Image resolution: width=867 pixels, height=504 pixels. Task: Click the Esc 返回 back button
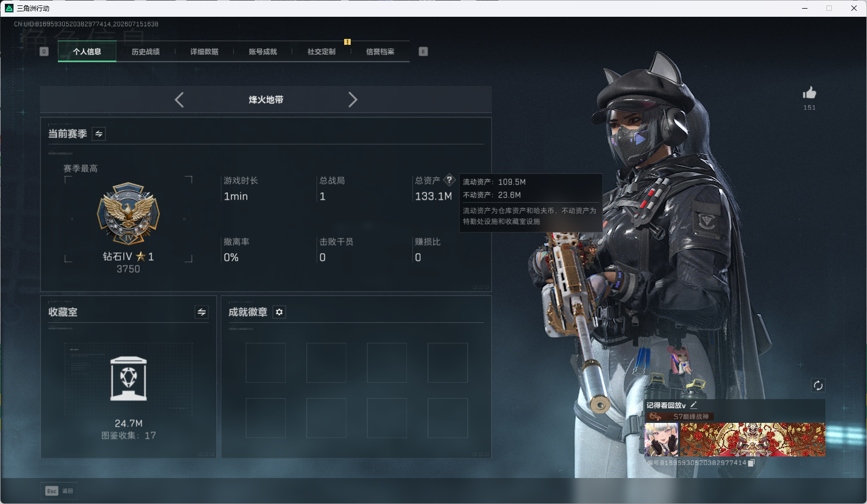[x=60, y=490]
